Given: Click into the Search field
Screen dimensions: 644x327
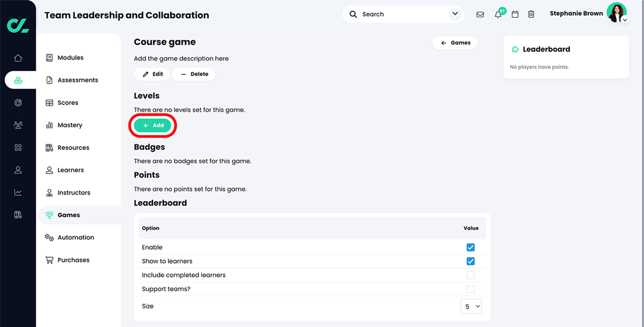Looking at the screenshot, I should coord(403,15).
